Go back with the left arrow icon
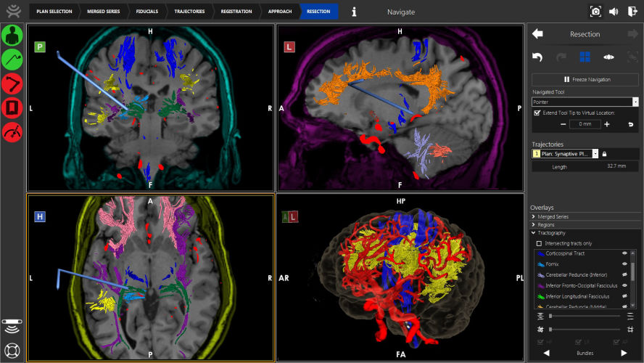This screenshot has width=644, height=363. pos(537,34)
